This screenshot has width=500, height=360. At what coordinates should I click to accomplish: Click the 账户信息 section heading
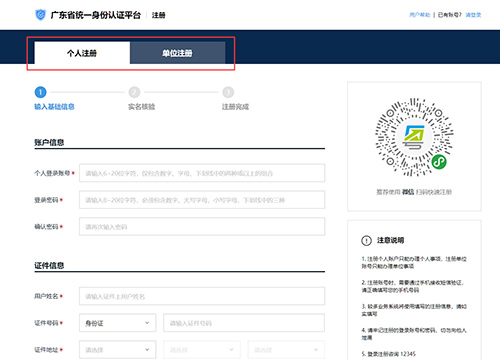coord(49,142)
